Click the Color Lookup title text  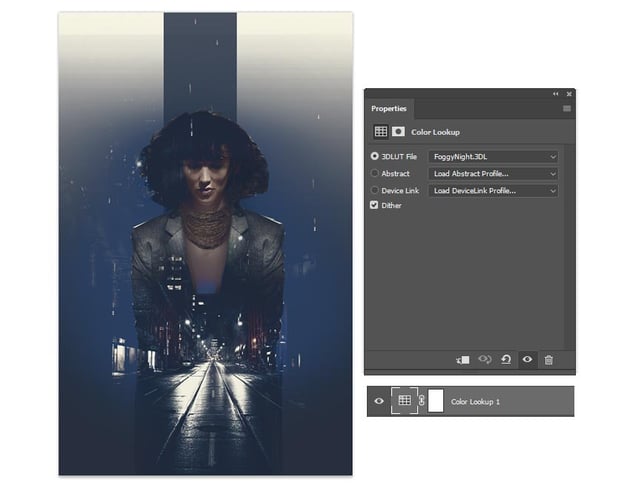435,132
